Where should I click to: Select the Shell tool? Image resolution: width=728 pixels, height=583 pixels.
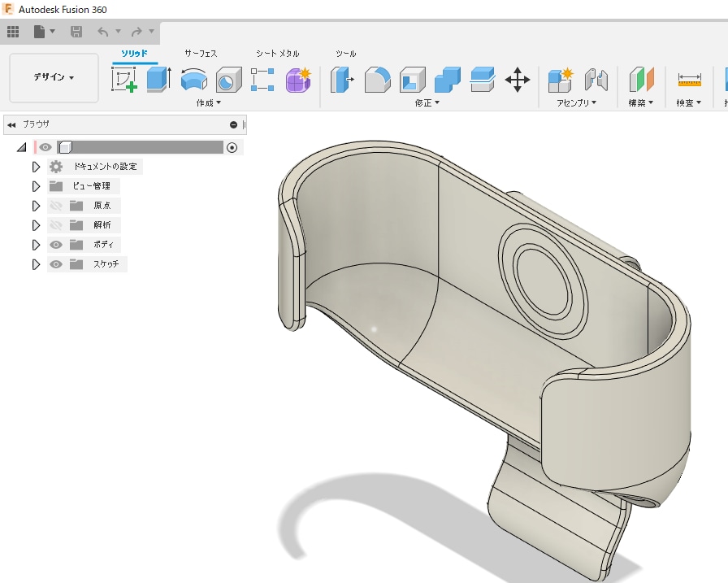click(412, 80)
